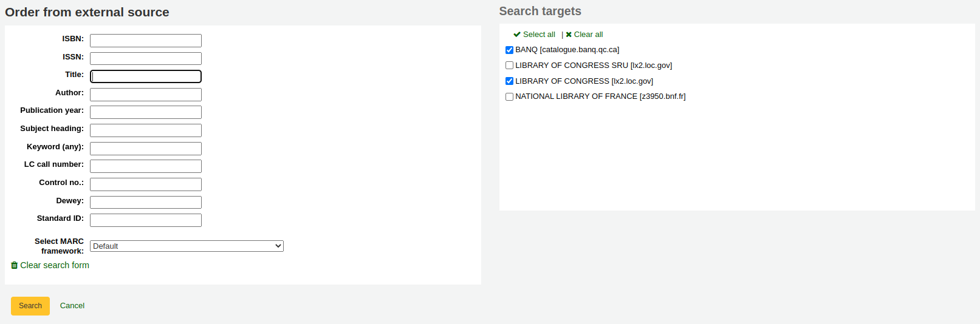Select the Title input field
Viewport: 980px width, 324px height.
[x=146, y=76]
